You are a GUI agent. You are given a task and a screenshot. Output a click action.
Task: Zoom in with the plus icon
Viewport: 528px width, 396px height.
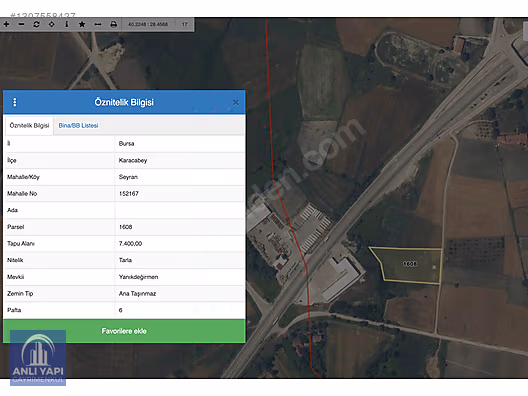click(x=6, y=24)
